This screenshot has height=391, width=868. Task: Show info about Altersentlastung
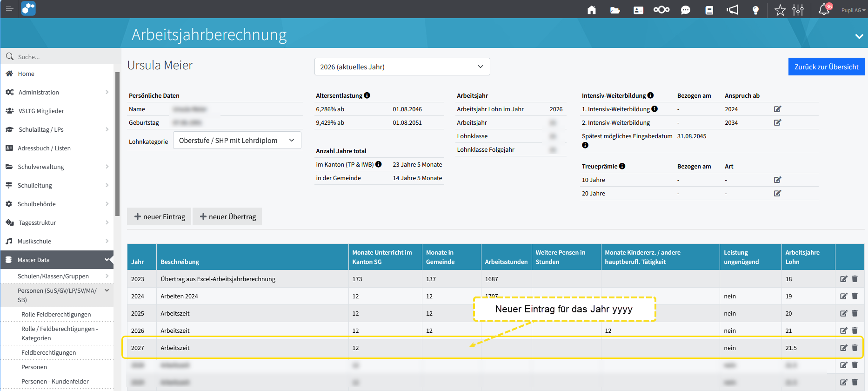pos(367,95)
